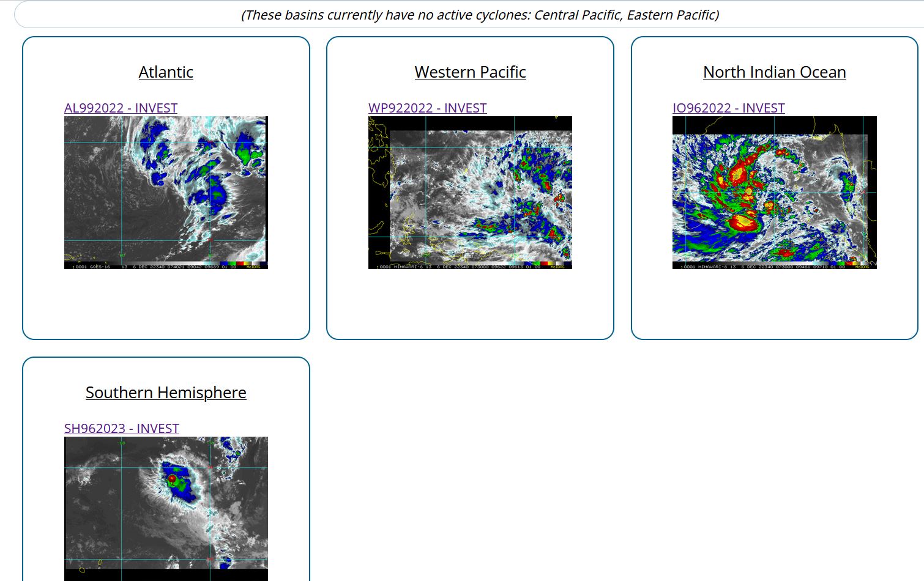The width and height of the screenshot is (924, 581).
Task: Open the SH962023 - INVEST link
Action: [x=121, y=429]
